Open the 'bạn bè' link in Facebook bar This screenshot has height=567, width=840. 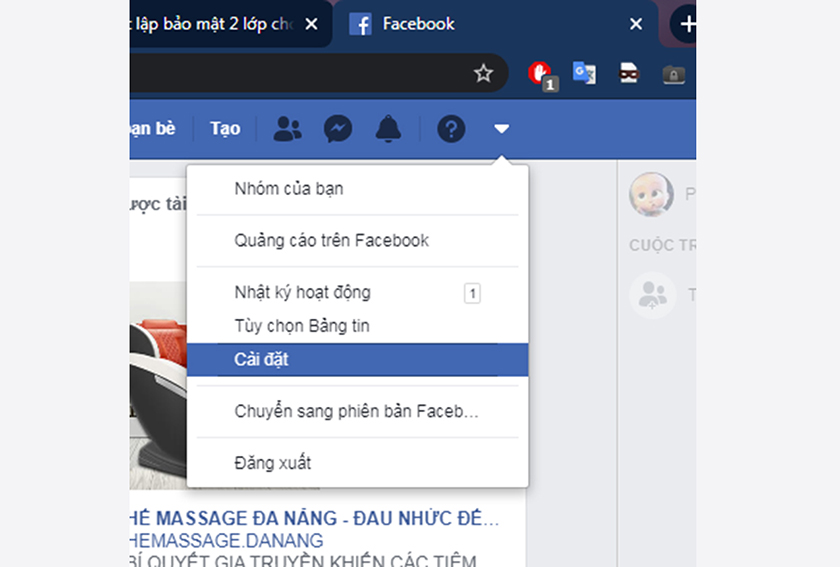coord(153,129)
